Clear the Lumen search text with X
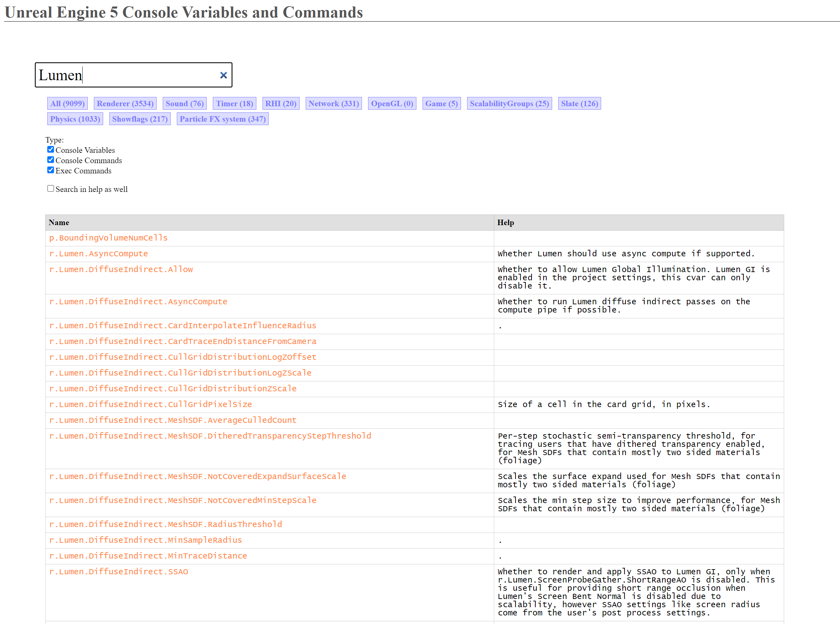The width and height of the screenshot is (840, 624). (x=223, y=75)
